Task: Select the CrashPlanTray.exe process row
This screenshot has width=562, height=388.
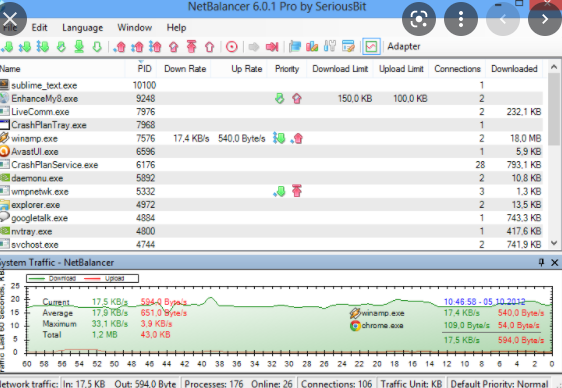Action: [271, 125]
